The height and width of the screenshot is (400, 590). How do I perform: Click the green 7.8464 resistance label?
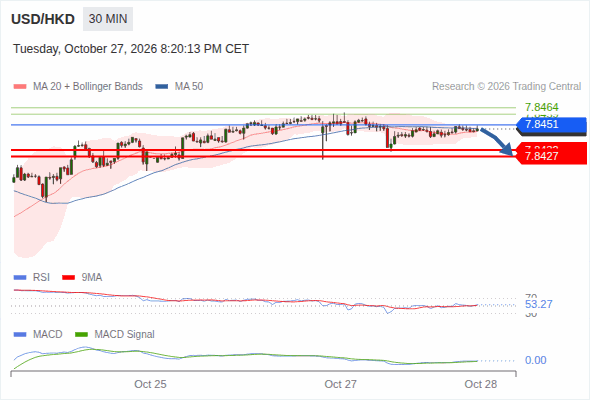[541, 107]
